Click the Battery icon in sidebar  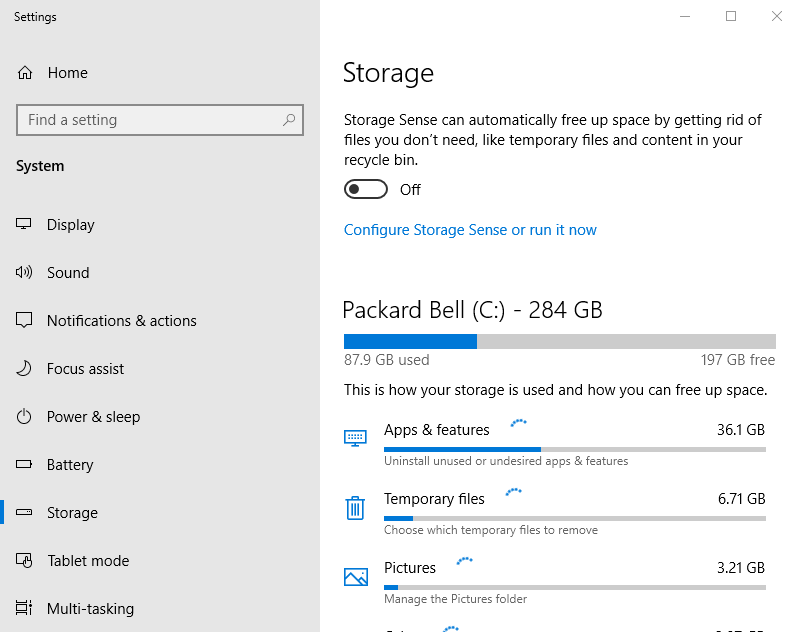pos(23,464)
